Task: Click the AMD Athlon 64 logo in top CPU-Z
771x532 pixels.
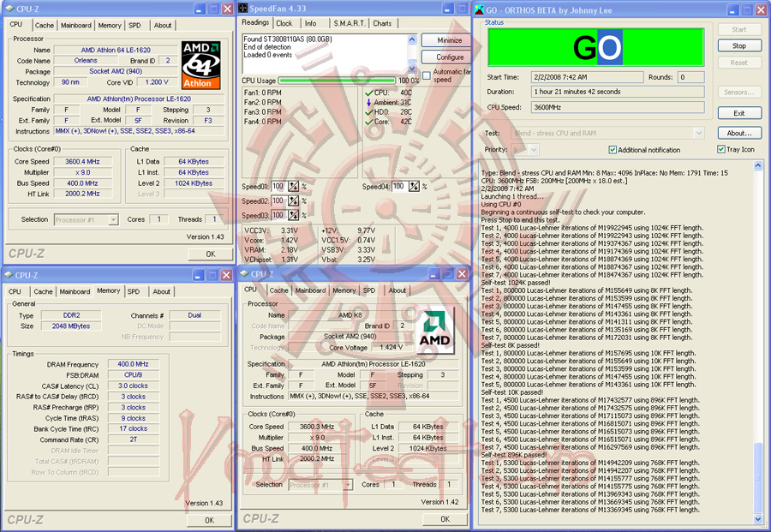Action: click(200, 65)
